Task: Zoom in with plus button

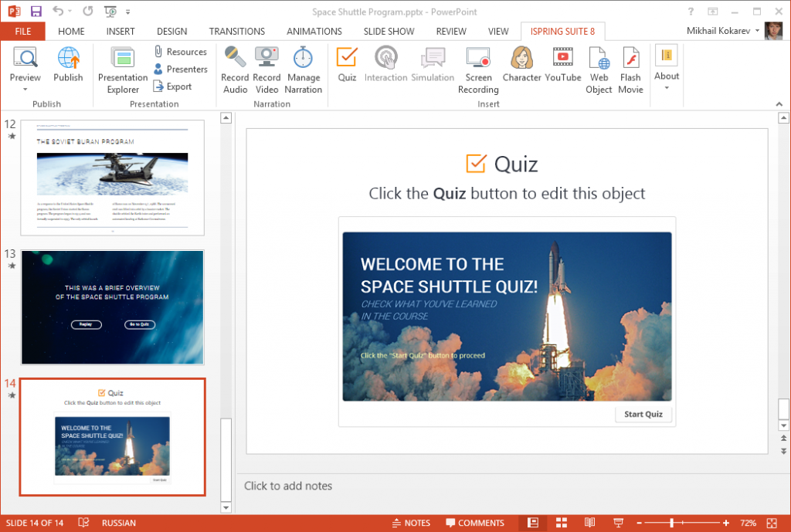Action: pos(725,523)
